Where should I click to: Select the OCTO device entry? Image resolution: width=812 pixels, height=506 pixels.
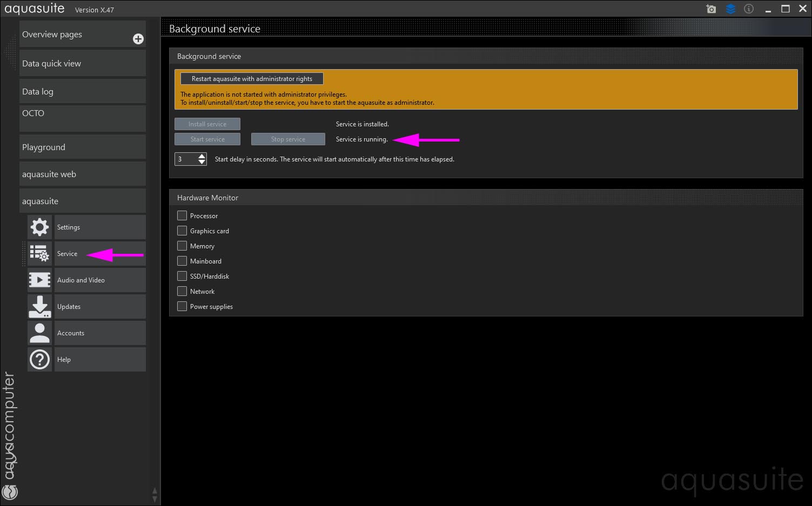coord(82,118)
